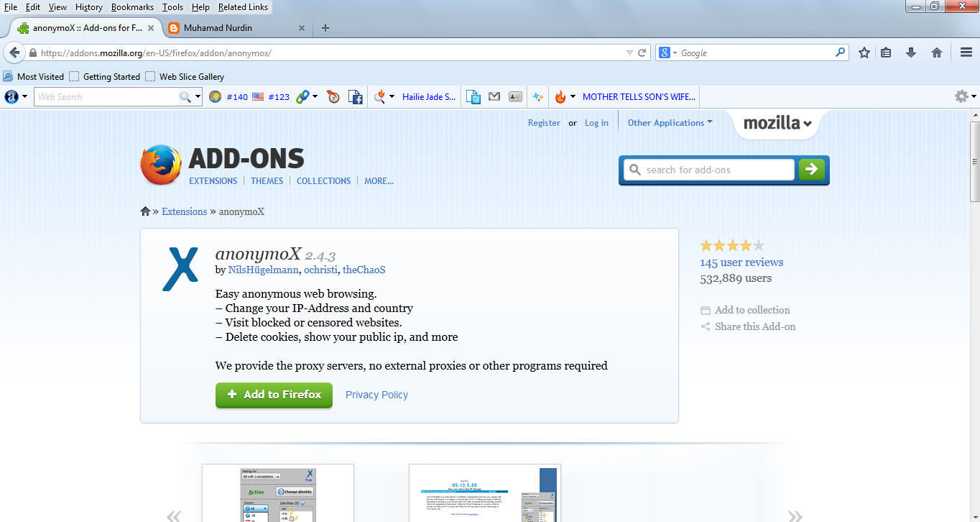Submit add-on search with green arrow
Image resolution: width=980 pixels, height=522 pixels.
[x=811, y=169]
